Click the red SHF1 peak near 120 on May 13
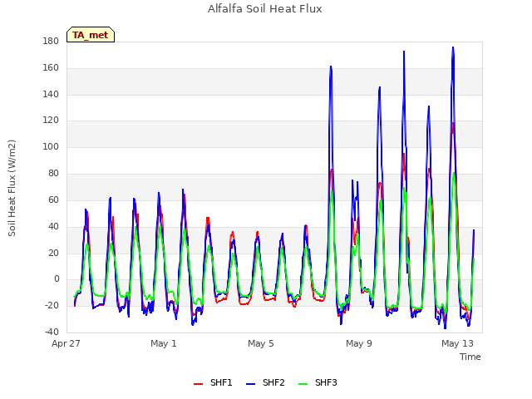 click(x=453, y=124)
